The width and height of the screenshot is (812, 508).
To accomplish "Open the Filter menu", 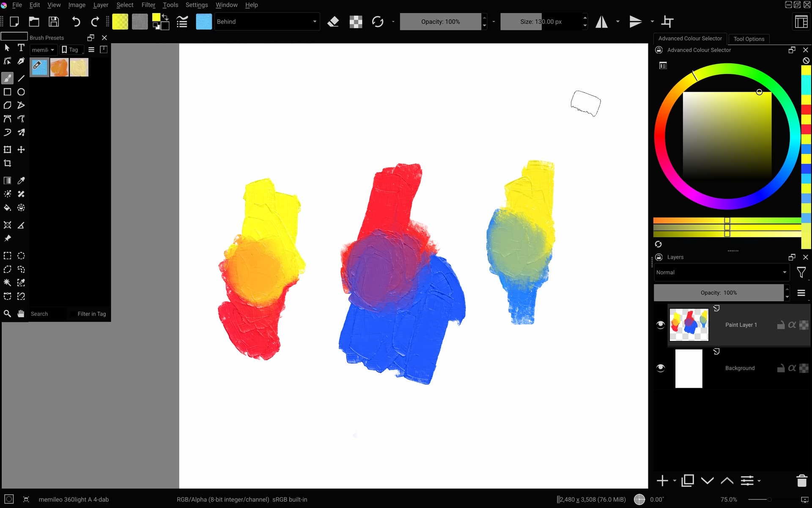I will [148, 5].
